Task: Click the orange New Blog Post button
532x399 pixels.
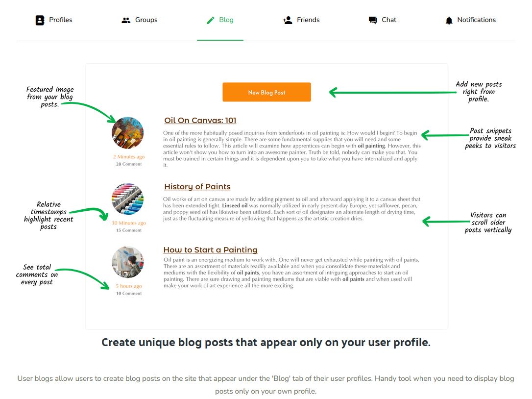Action: pos(266,92)
